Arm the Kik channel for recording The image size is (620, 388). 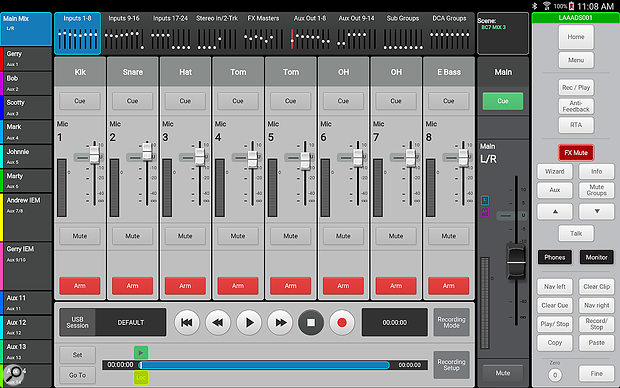[80, 286]
